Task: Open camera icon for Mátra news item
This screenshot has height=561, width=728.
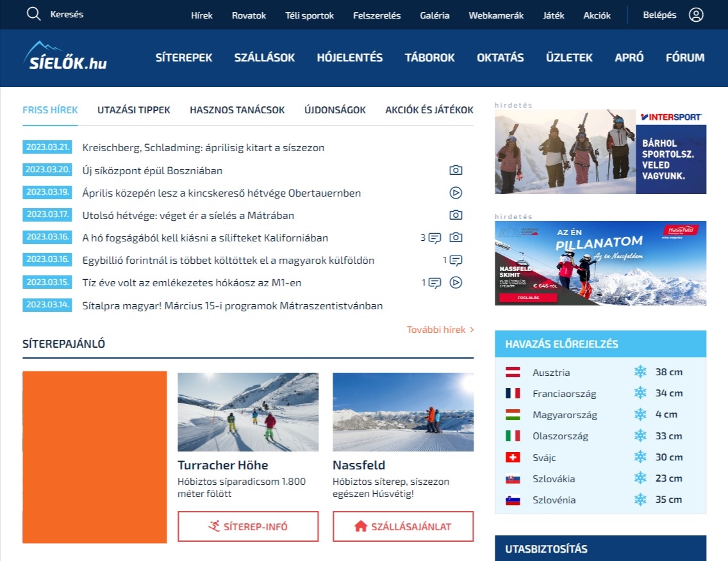Action: pyautogui.click(x=456, y=215)
